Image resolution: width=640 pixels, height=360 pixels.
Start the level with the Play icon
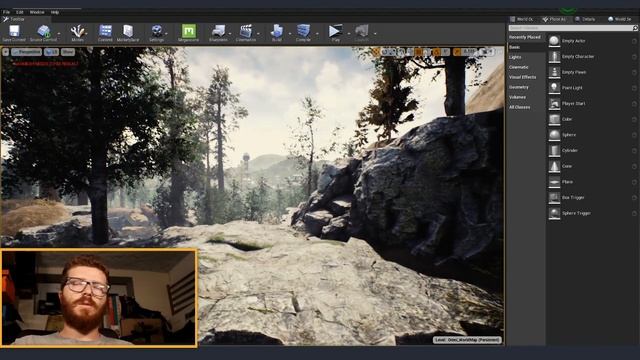(x=336, y=31)
